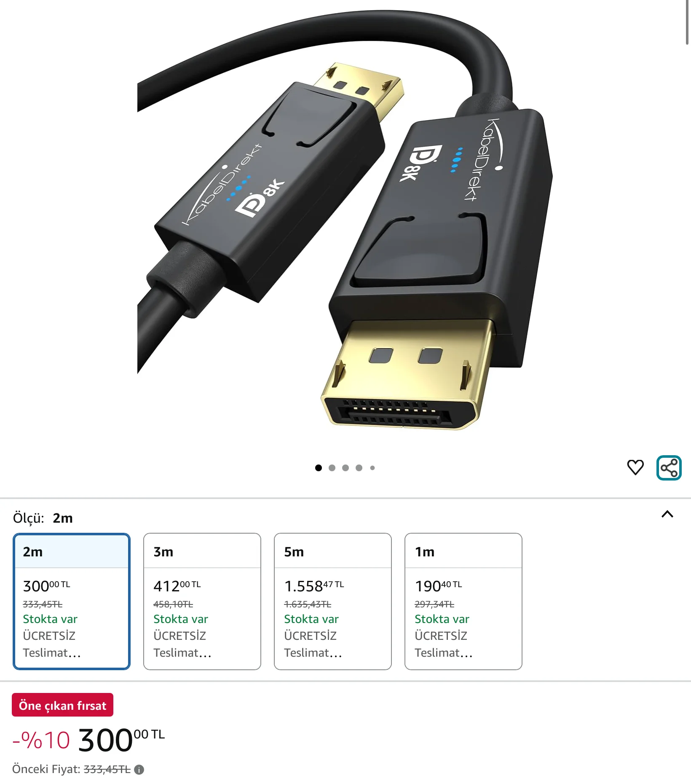Add product to wishlist with heart icon
The image size is (691, 784).
tap(635, 467)
